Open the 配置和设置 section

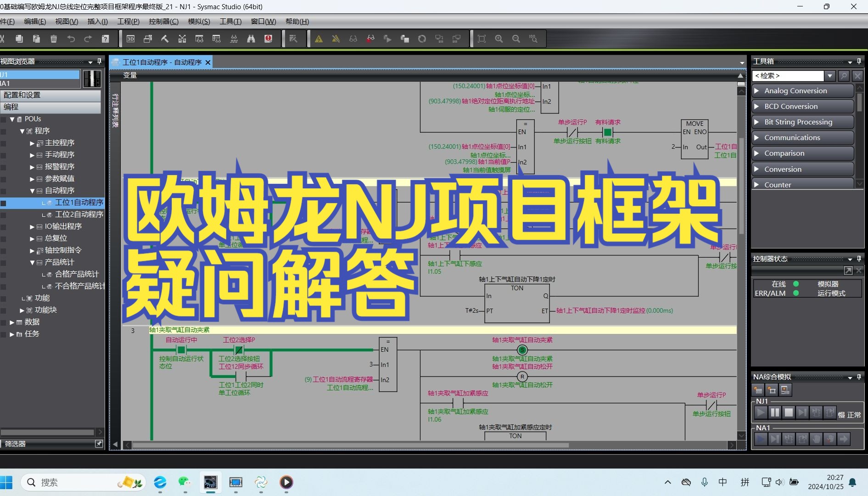point(50,95)
